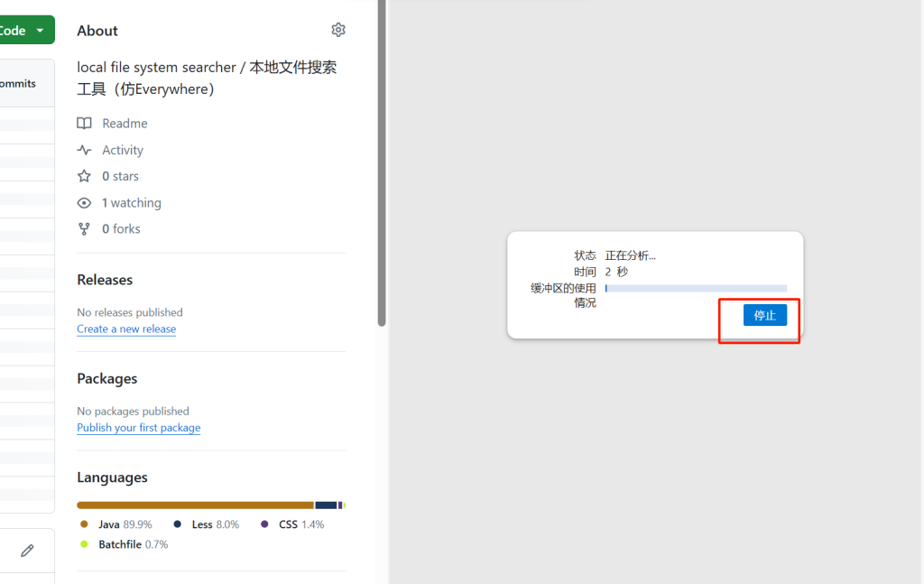Click the buffer usage progress bar
The height and width of the screenshot is (584, 924).
(696, 289)
